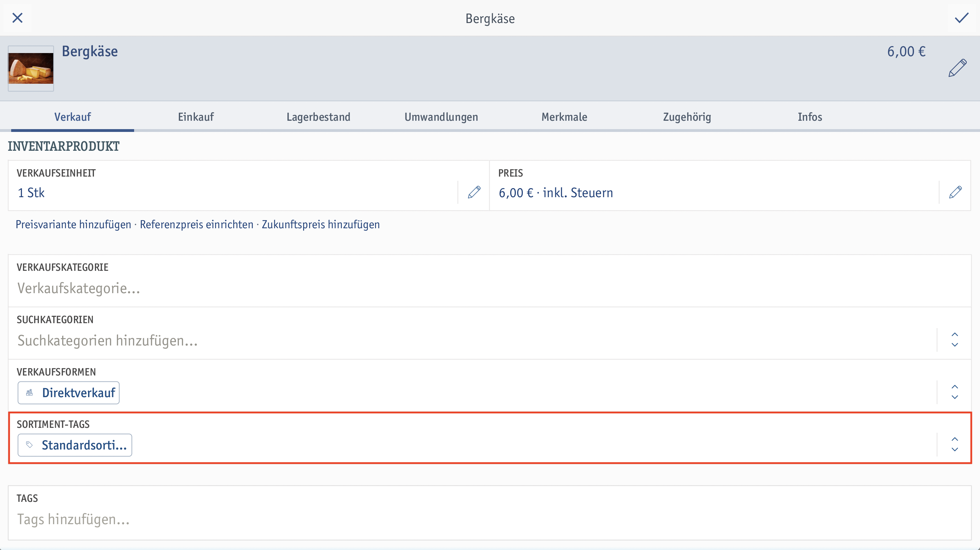Expand the Sortiment-Tags chevron selector

[955, 444]
